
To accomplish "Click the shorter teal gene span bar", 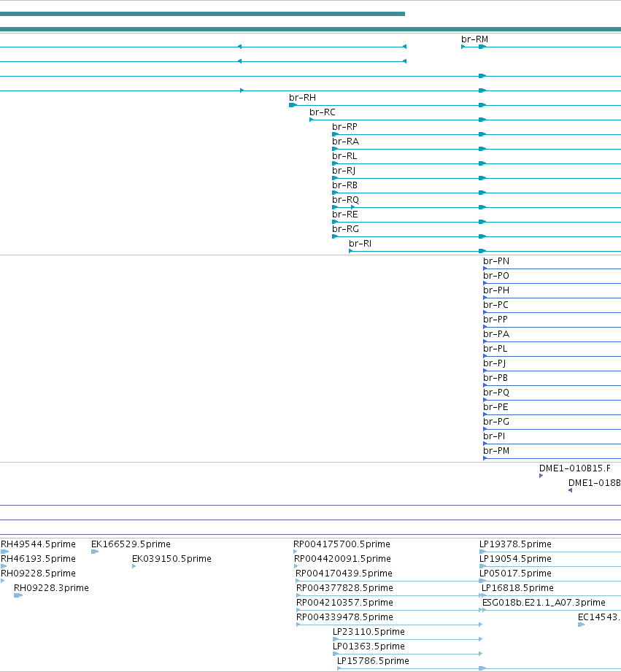I will 202,14.
